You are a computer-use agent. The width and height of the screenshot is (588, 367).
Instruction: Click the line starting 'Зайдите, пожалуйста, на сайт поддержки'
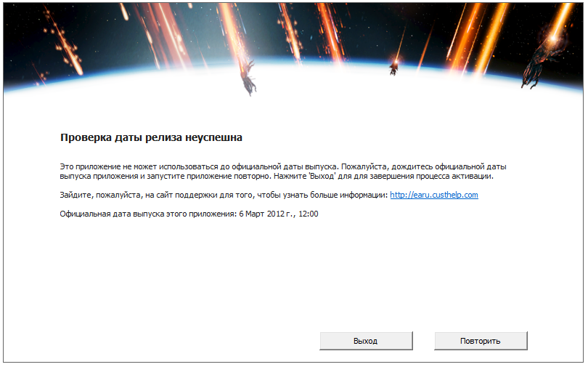269,195
